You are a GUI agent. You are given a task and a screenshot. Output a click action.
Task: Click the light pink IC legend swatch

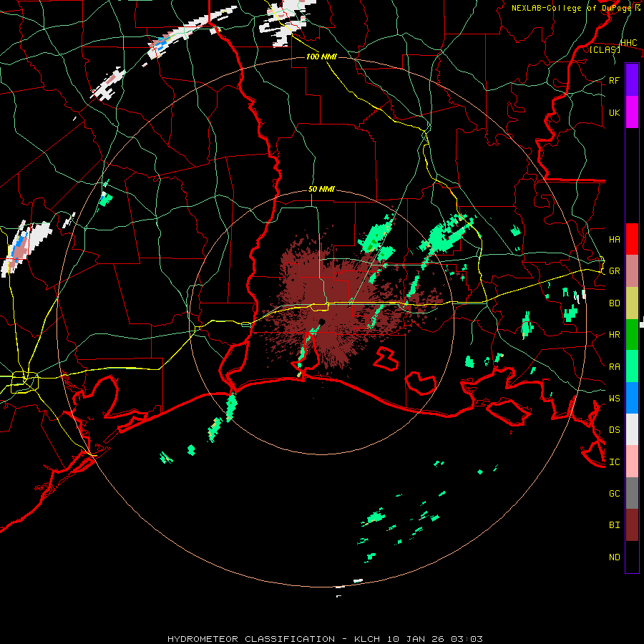[632, 462]
